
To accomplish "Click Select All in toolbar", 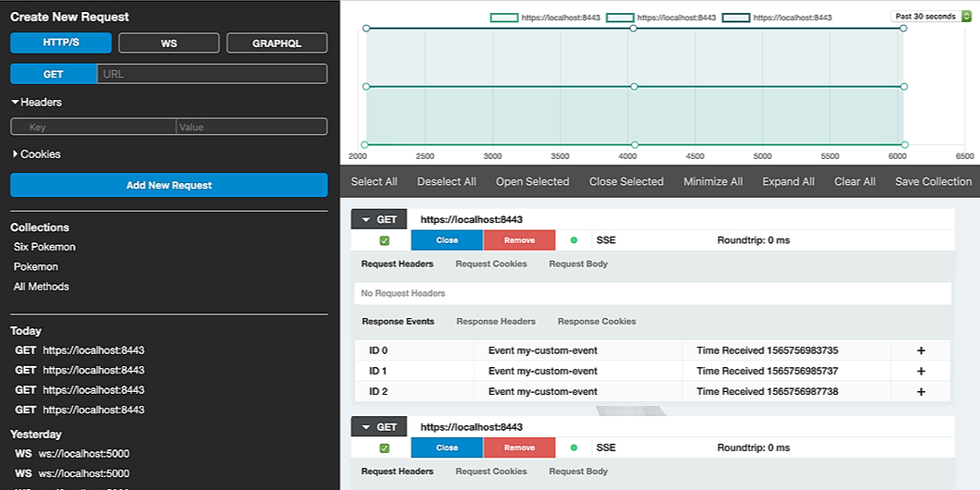I will (374, 181).
